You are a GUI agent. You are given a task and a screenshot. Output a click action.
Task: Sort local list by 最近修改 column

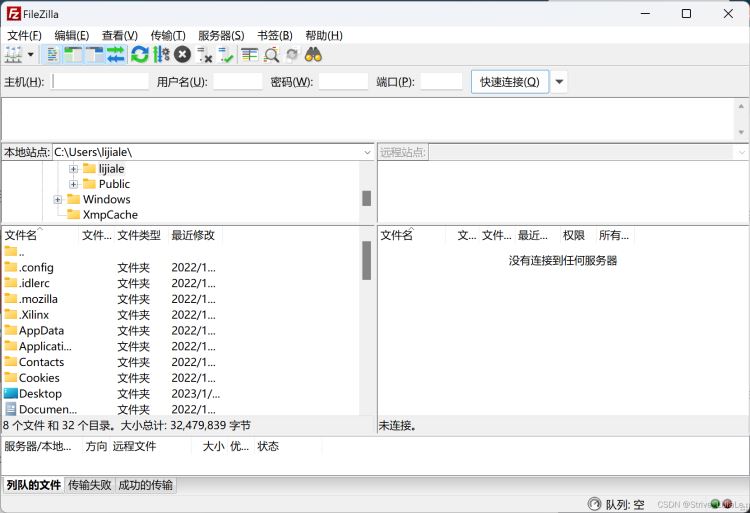click(x=195, y=235)
